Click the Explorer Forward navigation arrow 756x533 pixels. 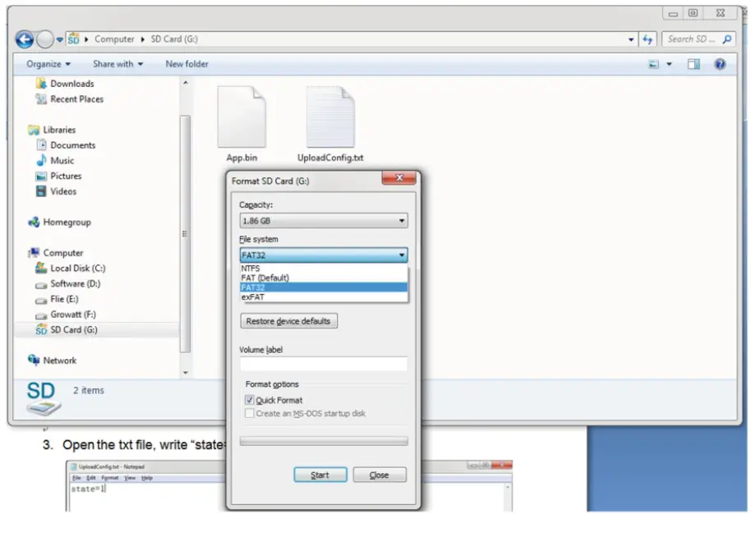[x=45, y=39]
